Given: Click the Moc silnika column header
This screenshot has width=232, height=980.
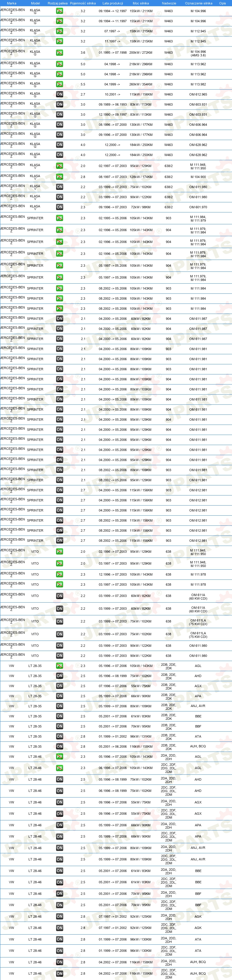Looking at the screenshot, I should click(x=141, y=3).
